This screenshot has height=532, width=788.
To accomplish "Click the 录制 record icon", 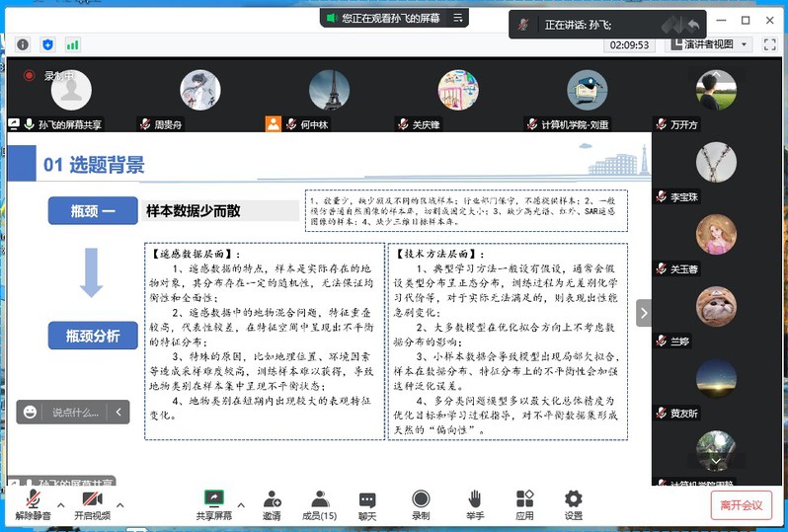I will [x=421, y=499].
